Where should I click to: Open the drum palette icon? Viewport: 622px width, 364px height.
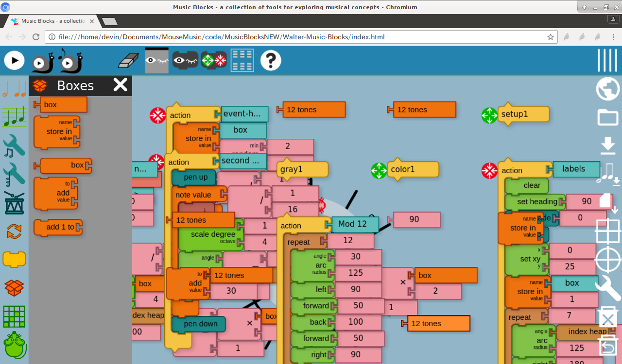click(x=14, y=203)
